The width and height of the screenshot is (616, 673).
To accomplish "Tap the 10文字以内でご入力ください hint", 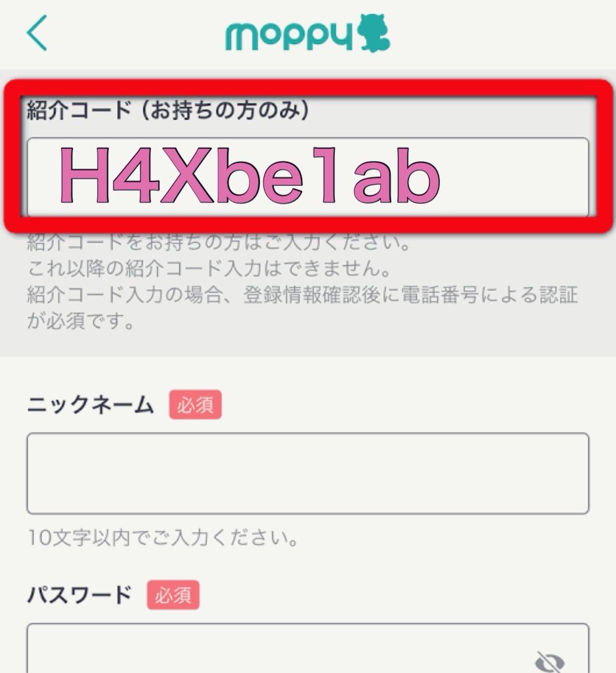I will tap(163, 537).
